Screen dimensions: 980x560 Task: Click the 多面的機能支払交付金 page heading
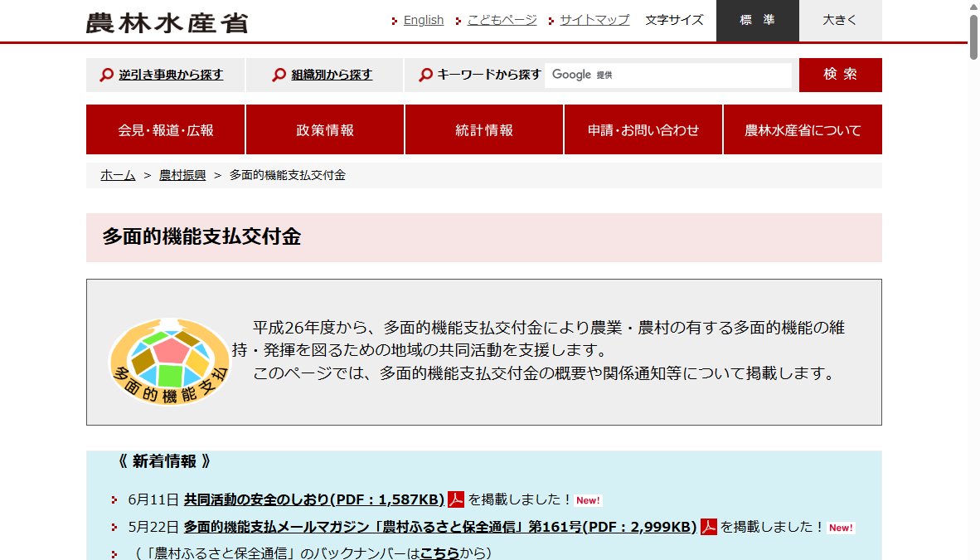click(201, 236)
